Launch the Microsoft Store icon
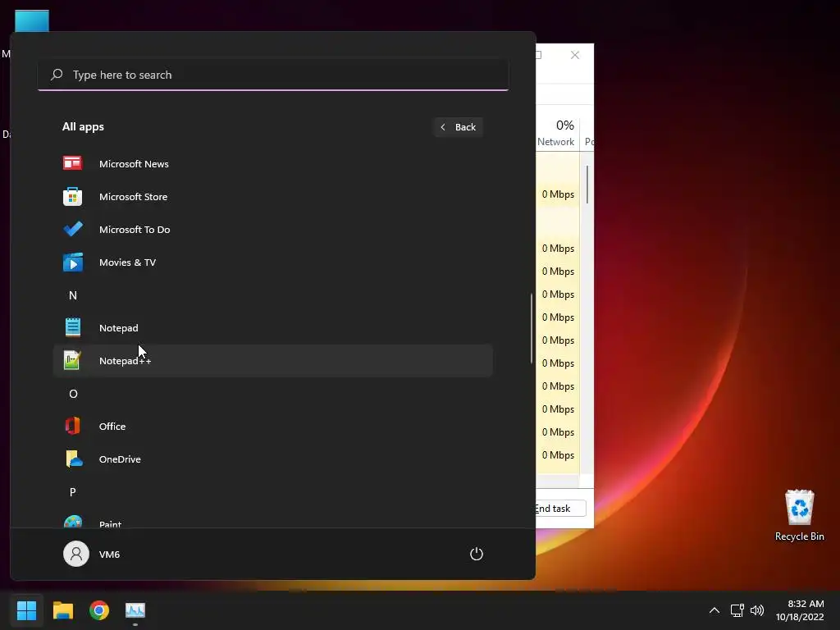Viewport: 840px width, 630px height. click(72, 197)
